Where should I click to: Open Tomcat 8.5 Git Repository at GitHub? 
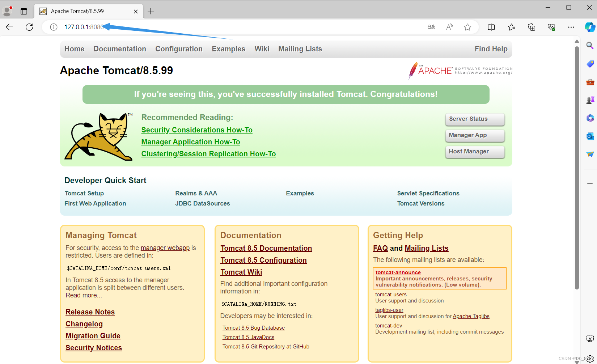266,347
